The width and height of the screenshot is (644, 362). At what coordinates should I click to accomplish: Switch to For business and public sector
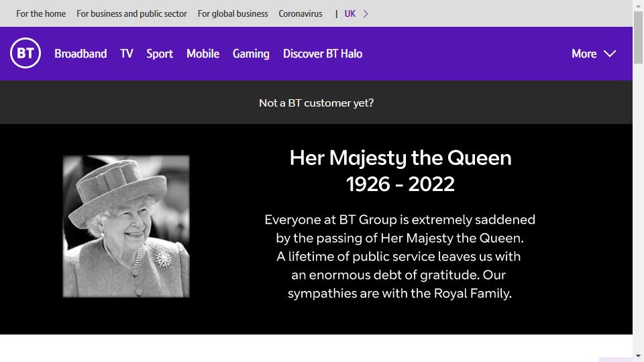[131, 13]
